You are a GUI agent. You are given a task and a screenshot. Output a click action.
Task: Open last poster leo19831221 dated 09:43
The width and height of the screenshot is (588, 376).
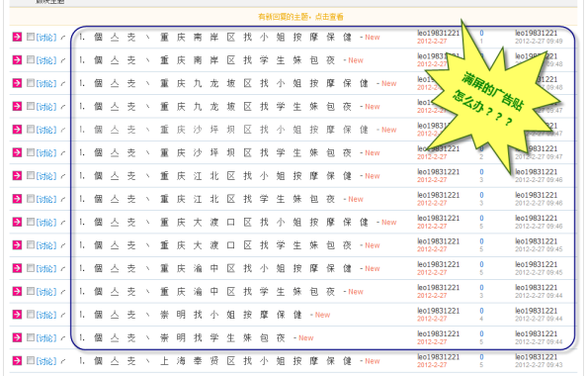(537, 357)
